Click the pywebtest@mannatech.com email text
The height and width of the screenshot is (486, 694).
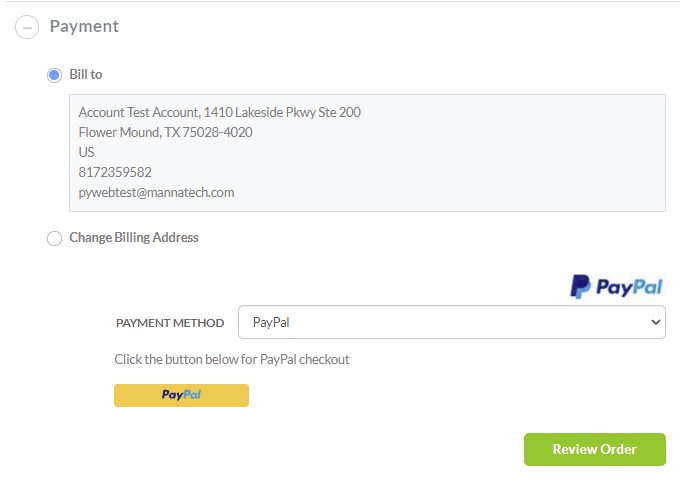156,193
